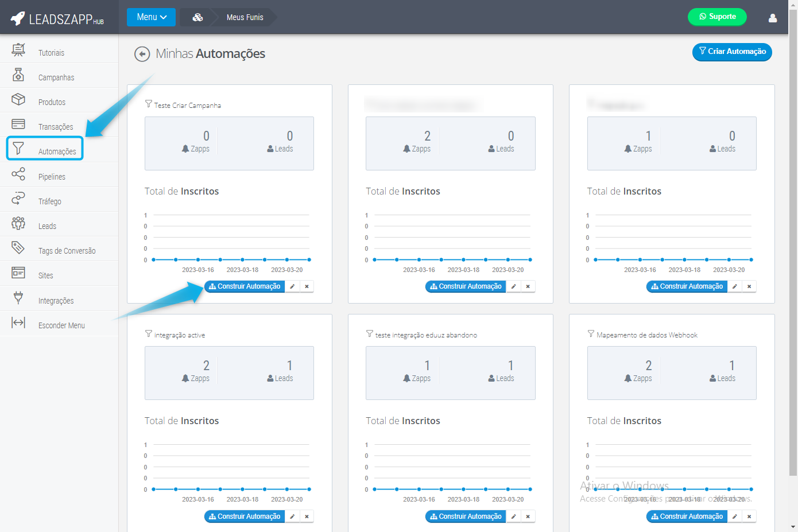
Task: Click the cubes icon in breadcrumb
Action: [x=197, y=17]
